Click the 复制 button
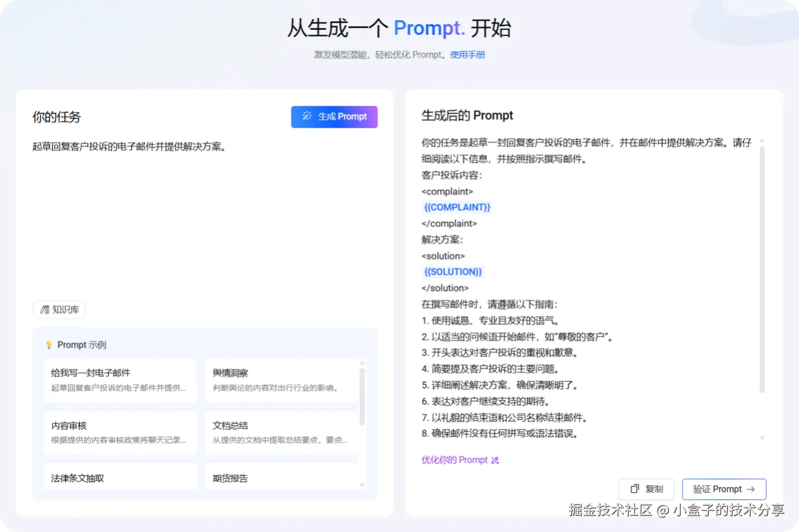Image resolution: width=799 pixels, height=532 pixels. 646,489
